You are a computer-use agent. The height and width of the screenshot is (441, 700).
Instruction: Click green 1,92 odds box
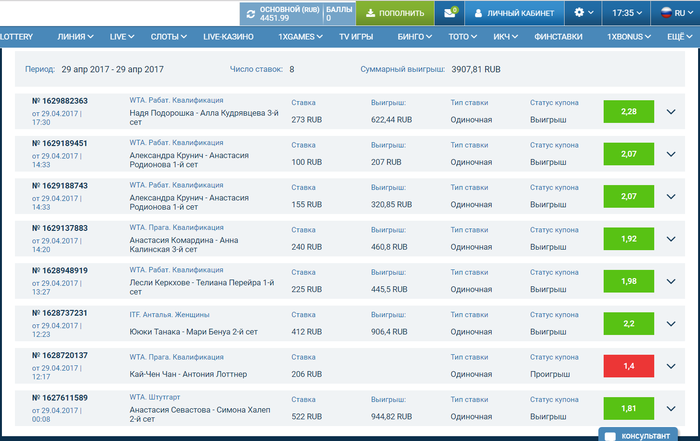point(629,239)
